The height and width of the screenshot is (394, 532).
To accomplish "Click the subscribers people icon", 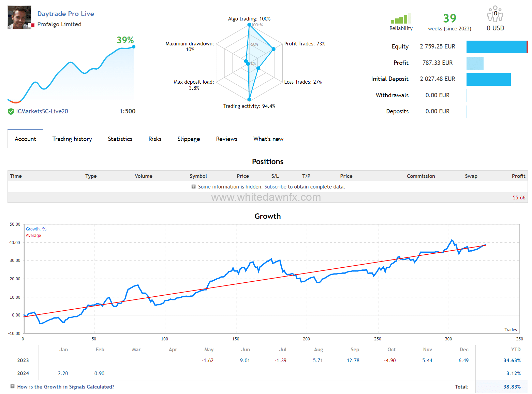I will (495, 14).
